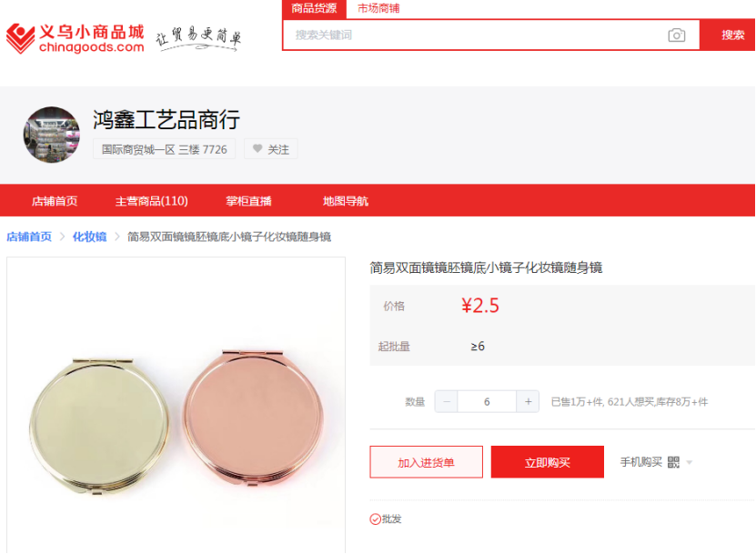This screenshot has height=554, width=756.
Task: Click the wholesale checkmark icon
Action: 375,519
